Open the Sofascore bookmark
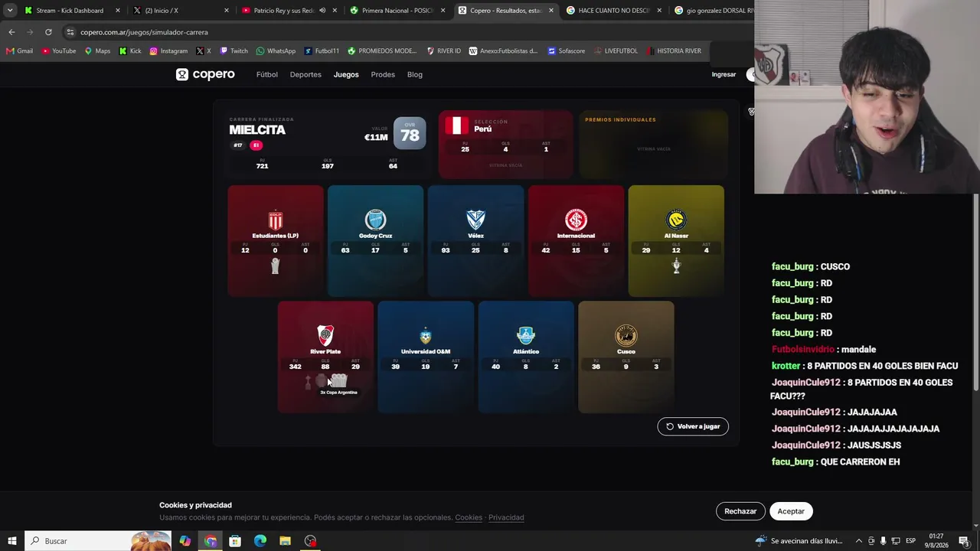 tap(567, 51)
